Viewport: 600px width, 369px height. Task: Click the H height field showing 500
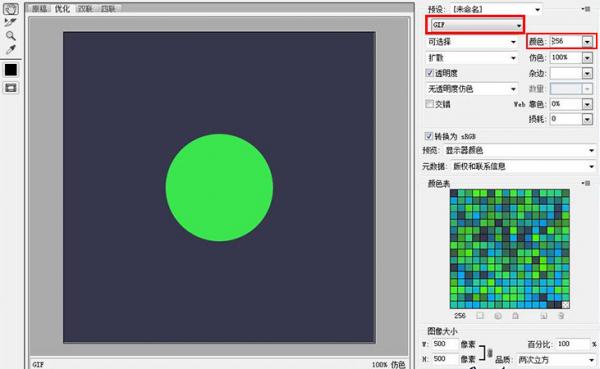[x=445, y=359]
